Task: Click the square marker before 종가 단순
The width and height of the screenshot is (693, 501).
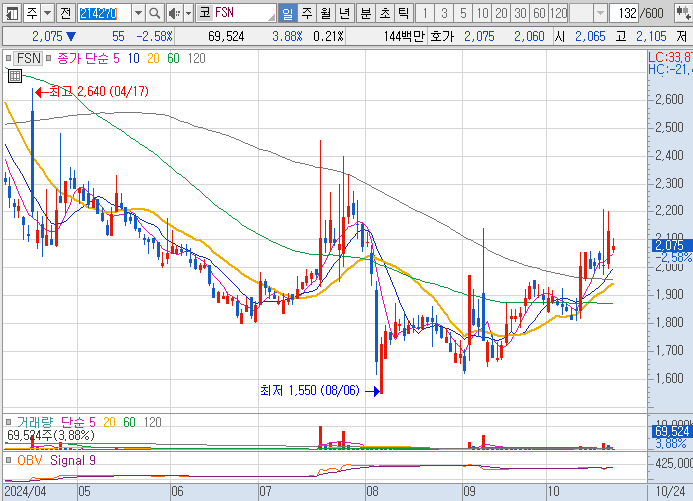Action: (x=49, y=58)
